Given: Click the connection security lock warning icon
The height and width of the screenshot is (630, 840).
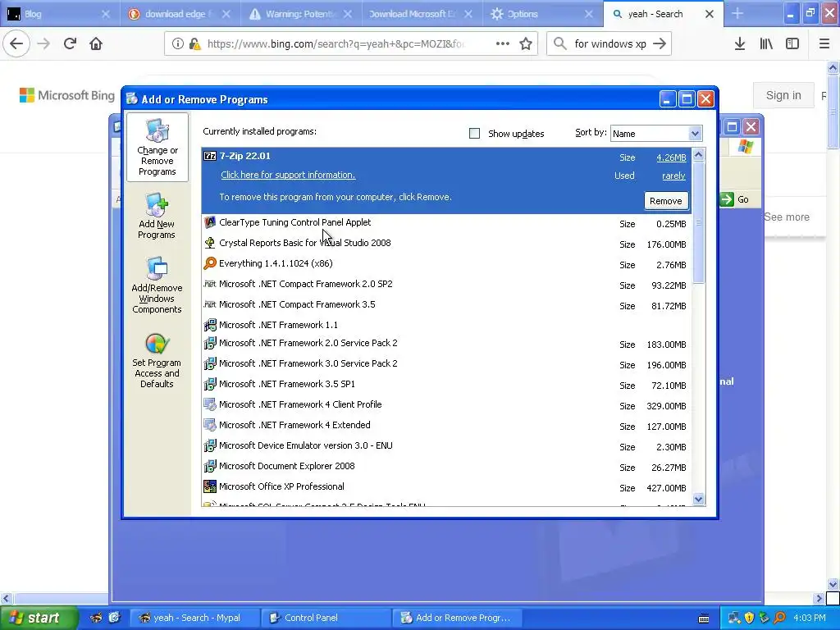Looking at the screenshot, I should pos(195,44).
